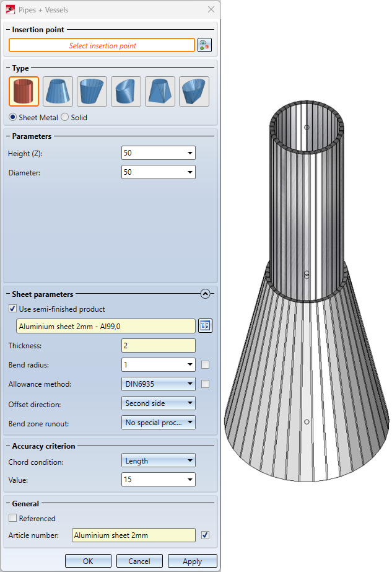Open the accuracy Value dropdown
The height and width of the screenshot is (572, 392).
[190, 479]
